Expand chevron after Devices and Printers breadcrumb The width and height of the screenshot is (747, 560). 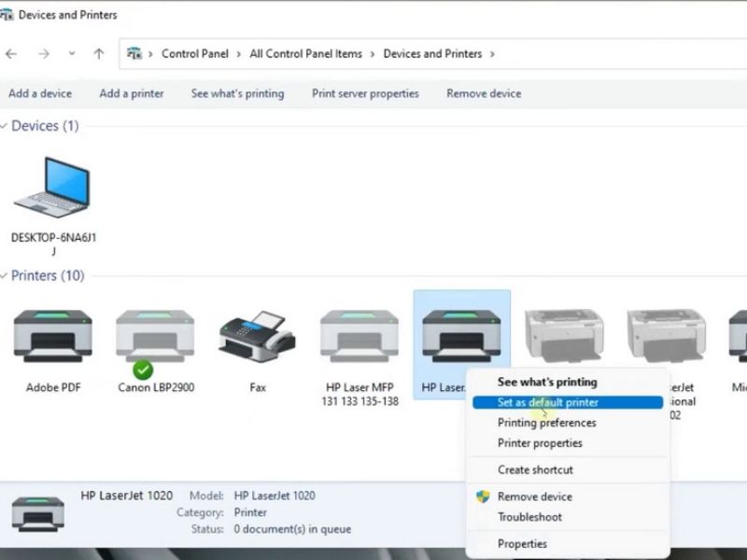(x=493, y=54)
